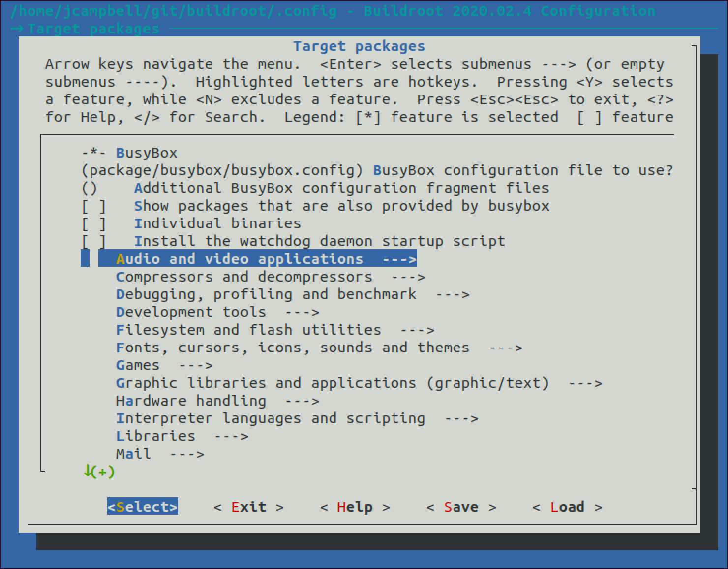
Task: Expand Graphic libraries and applications submenu
Action: point(359,383)
